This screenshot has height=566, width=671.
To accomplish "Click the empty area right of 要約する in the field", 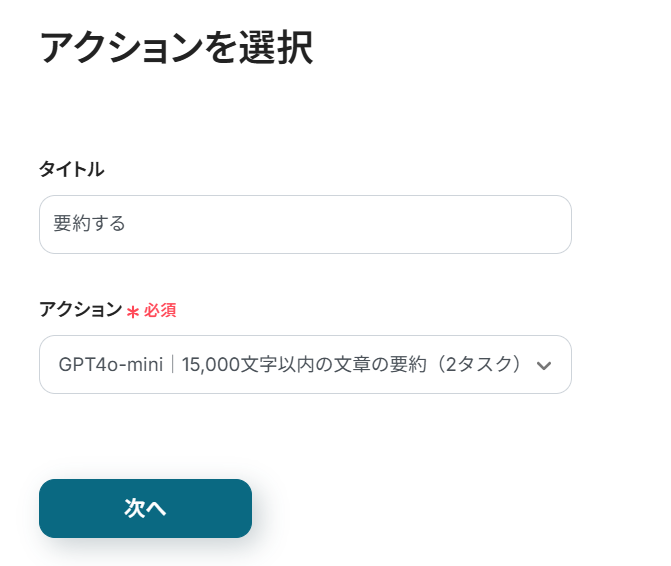I will [x=350, y=224].
